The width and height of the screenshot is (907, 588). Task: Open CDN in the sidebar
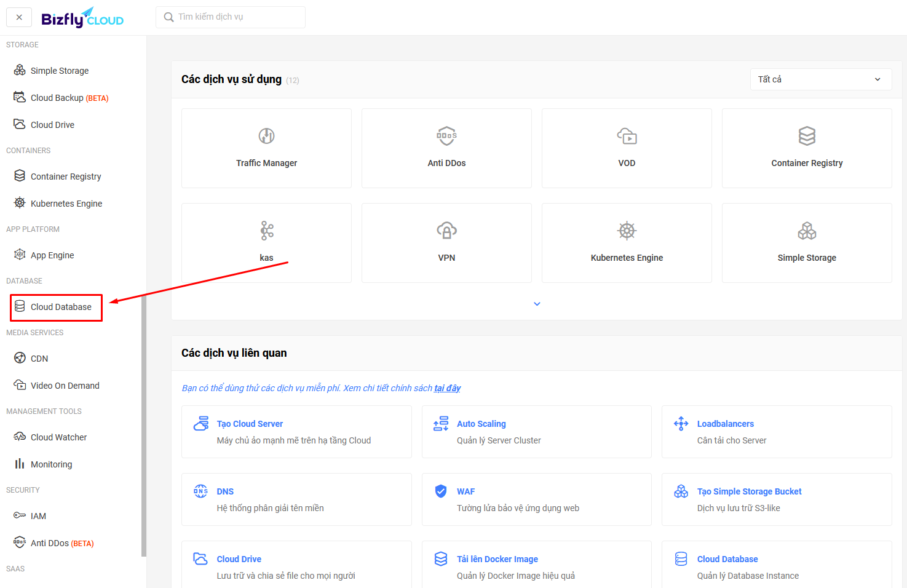pyautogui.click(x=39, y=359)
